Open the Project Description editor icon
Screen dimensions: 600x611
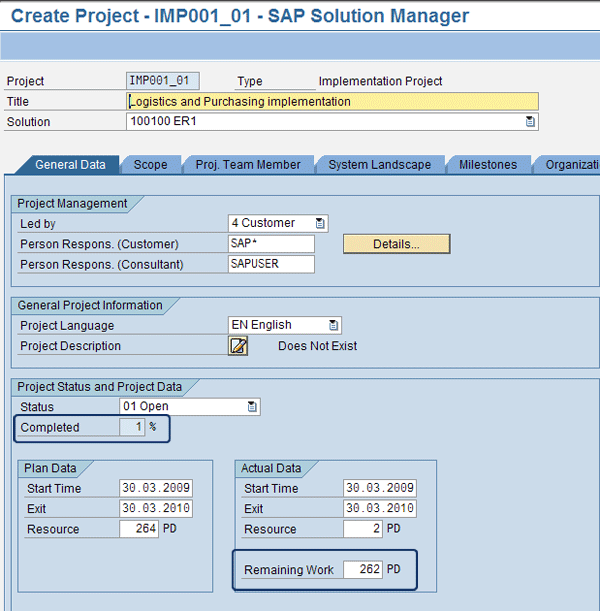pos(238,346)
